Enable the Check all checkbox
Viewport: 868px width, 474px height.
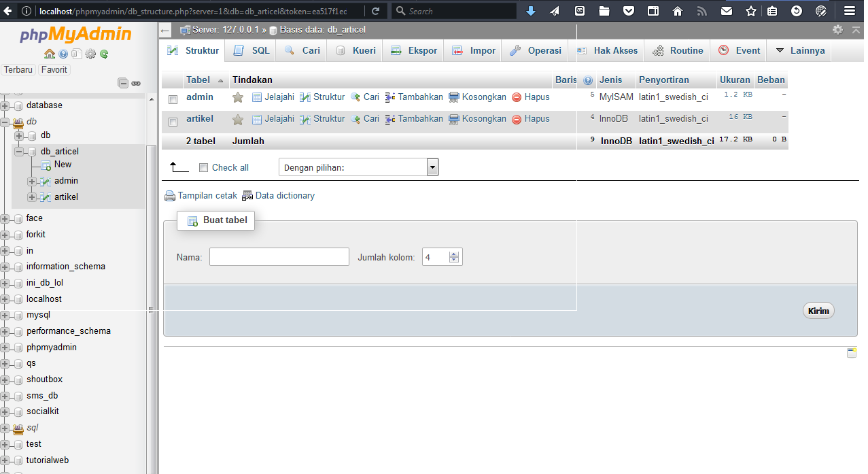(203, 167)
